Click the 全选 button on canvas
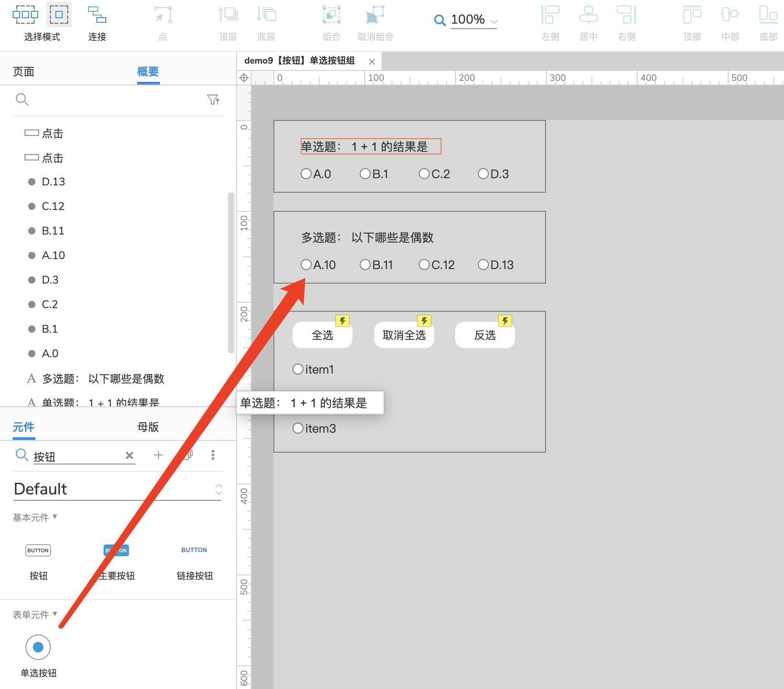Screen dimensions: 784x689 coord(323,335)
